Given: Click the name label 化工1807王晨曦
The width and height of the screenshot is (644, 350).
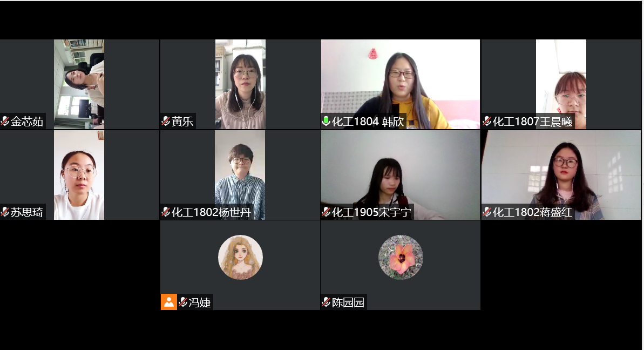Looking at the screenshot, I should 532,121.
